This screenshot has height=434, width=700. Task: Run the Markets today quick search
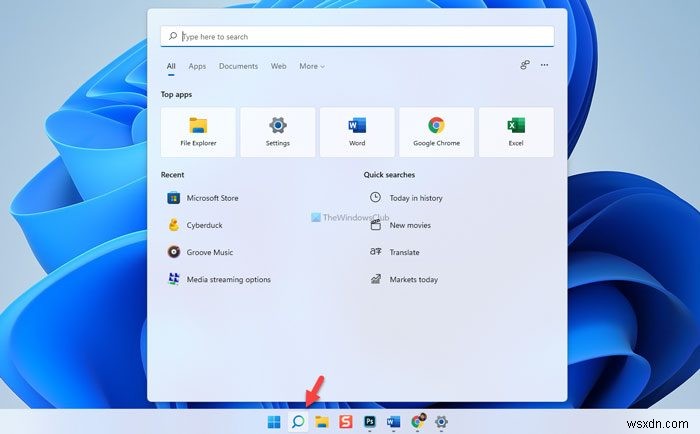404,280
